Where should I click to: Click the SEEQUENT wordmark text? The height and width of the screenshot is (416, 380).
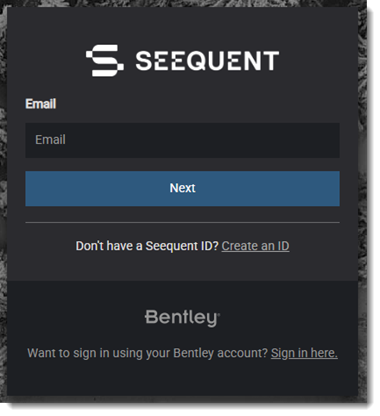tap(207, 61)
